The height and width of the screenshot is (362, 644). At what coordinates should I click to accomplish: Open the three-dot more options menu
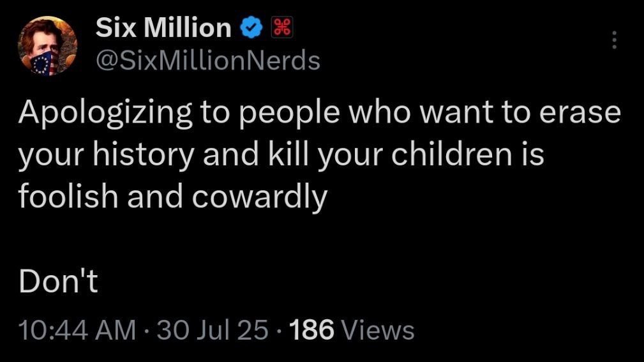(x=615, y=40)
